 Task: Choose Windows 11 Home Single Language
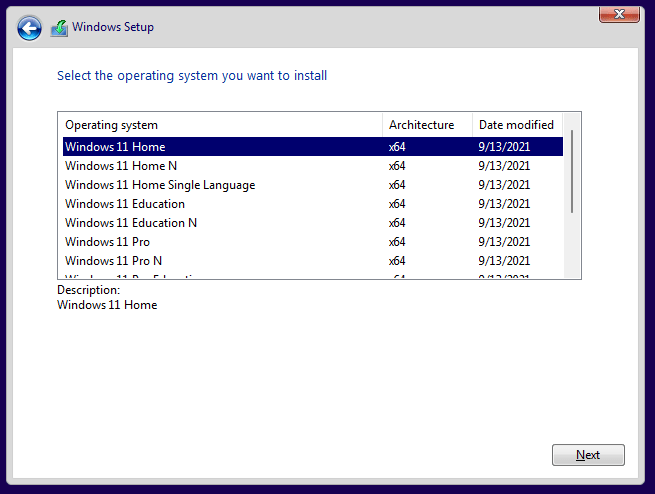point(160,185)
